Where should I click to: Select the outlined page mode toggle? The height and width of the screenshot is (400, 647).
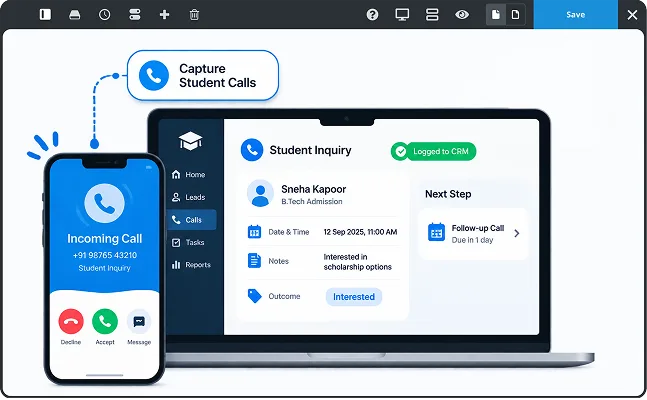coord(515,14)
